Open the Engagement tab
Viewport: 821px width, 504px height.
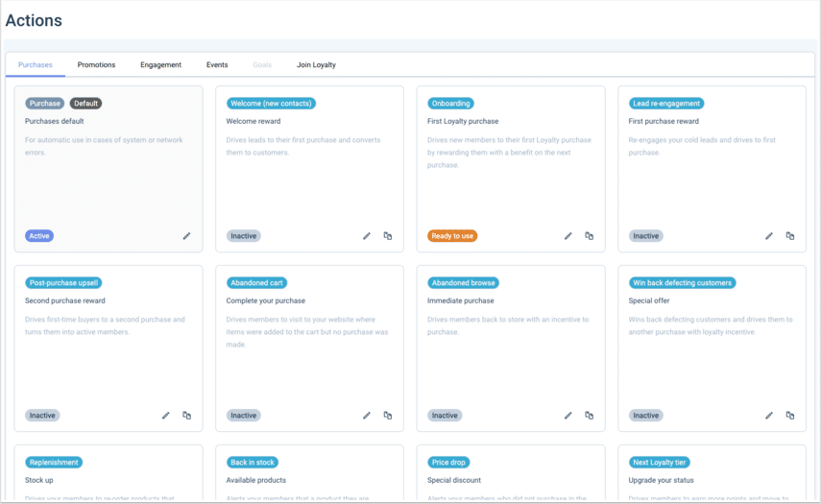(x=160, y=65)
